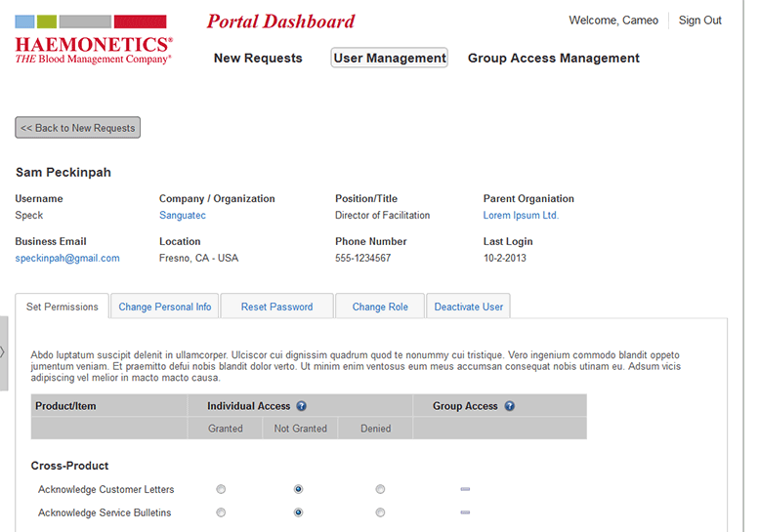Click the Group Access help icon
Viewport: 760px width, 532px height.
tap(509, 406)
